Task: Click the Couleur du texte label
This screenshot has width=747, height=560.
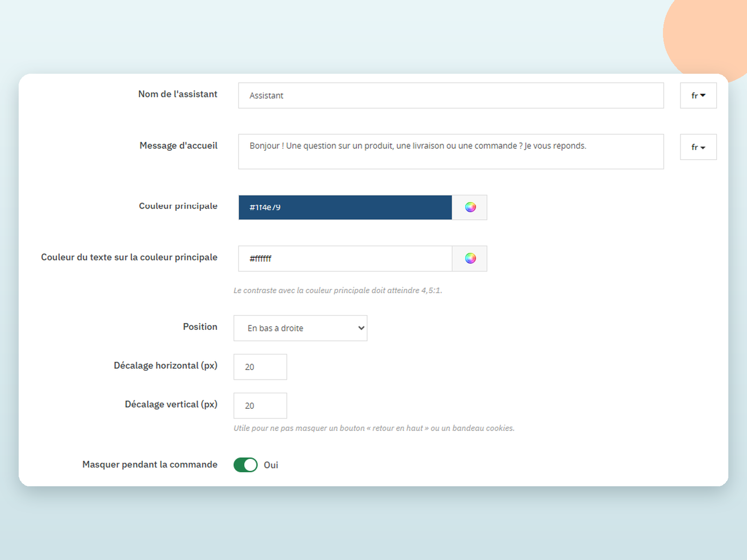Action: tap(129, 257)
